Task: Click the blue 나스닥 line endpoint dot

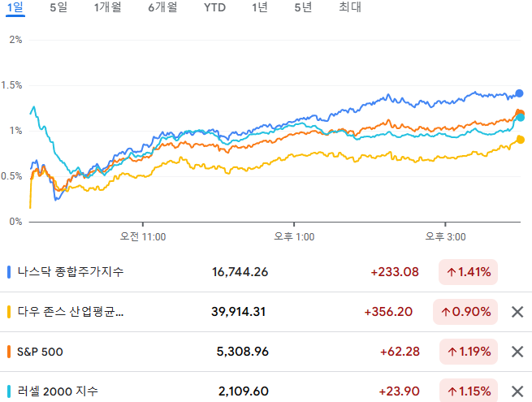Action: pyautogui.click(x=519, y=93)
